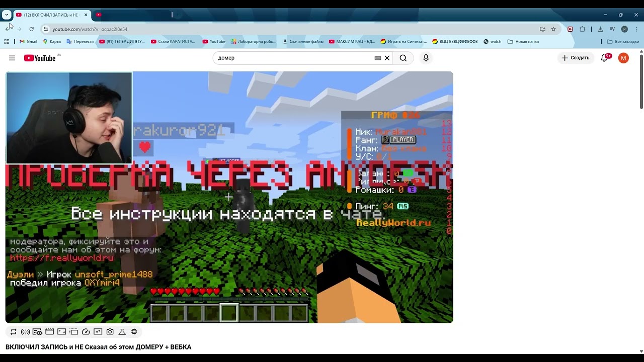Click the address bar URL
This screenshot has height=362, width=644.
pyautogui.click(x=90, y=29)
